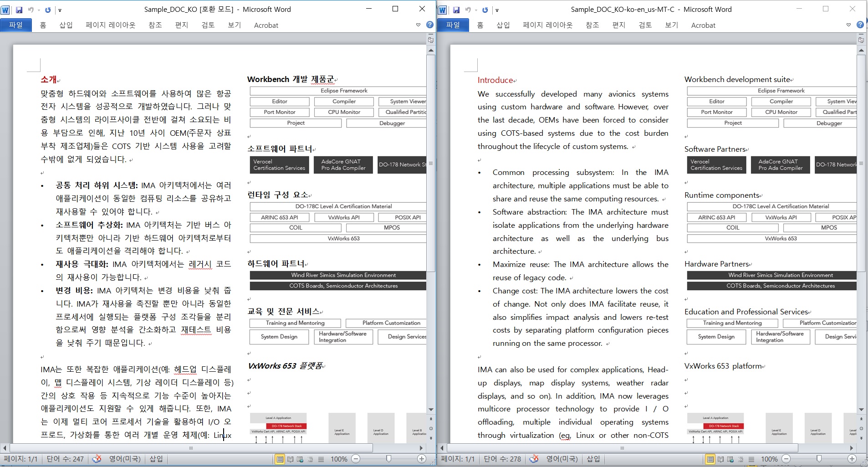Open the Acrobat tab in the right window
Screen dimensions: 868x467
pos(703,26)
